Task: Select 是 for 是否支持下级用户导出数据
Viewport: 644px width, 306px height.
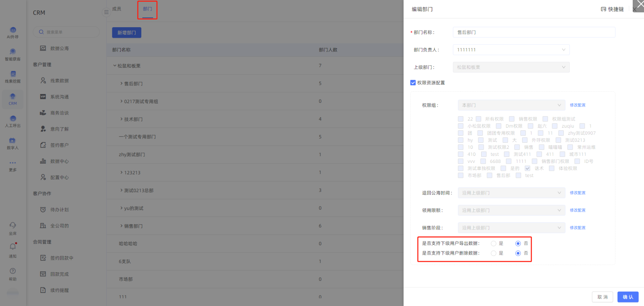Action: (x=494, y=243)
